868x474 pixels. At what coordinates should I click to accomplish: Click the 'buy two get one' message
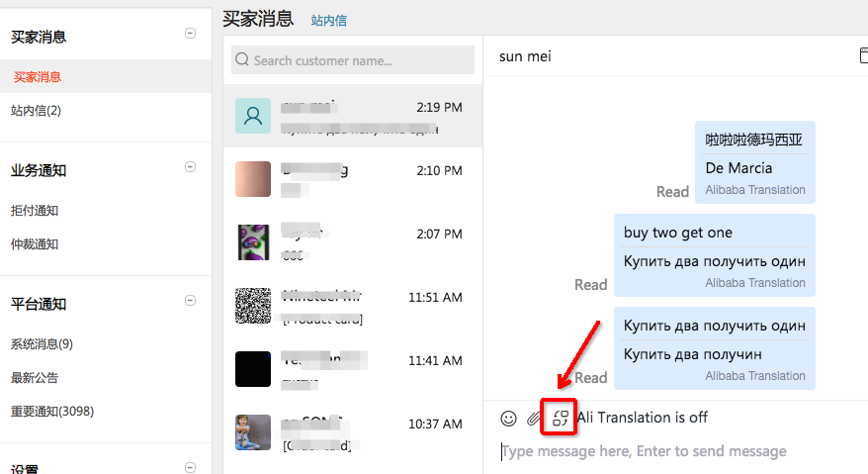click(x=677, y=233)
